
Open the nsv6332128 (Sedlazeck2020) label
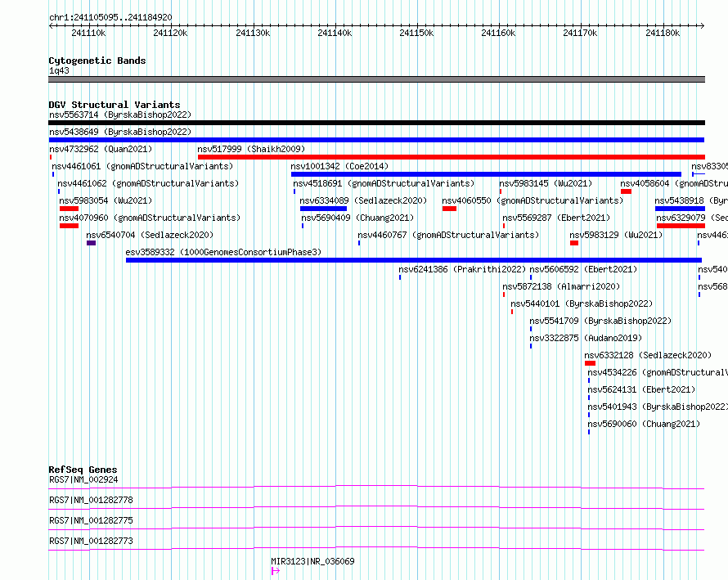tap(648, 355)
